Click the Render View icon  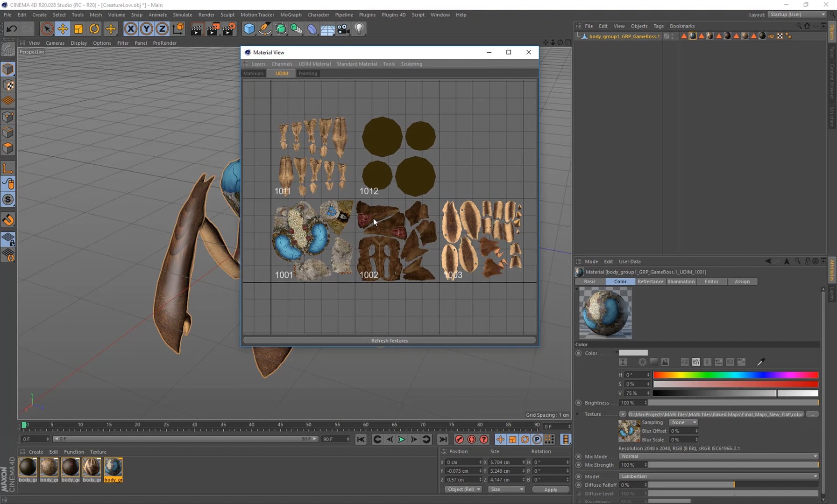(197, 28)
